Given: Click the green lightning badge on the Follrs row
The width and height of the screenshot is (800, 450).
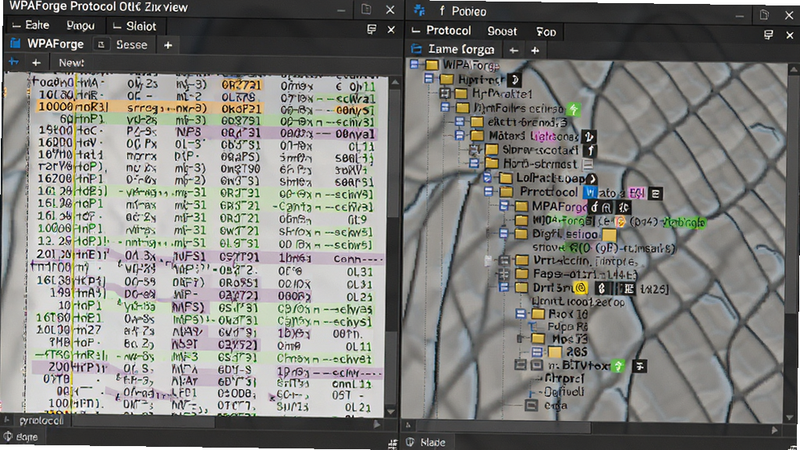Looking at the screenshot, I should (x=573, y=109).
